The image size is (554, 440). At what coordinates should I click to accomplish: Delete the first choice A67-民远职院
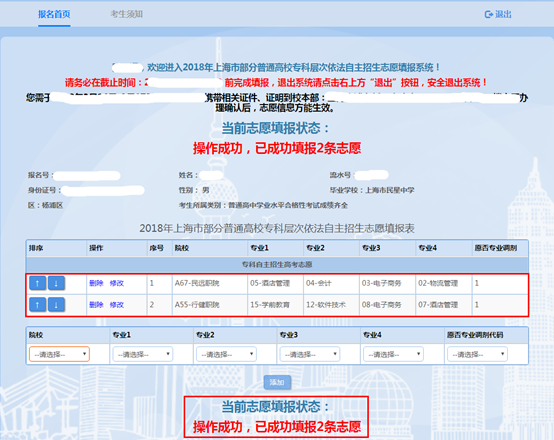coord(96,283)
